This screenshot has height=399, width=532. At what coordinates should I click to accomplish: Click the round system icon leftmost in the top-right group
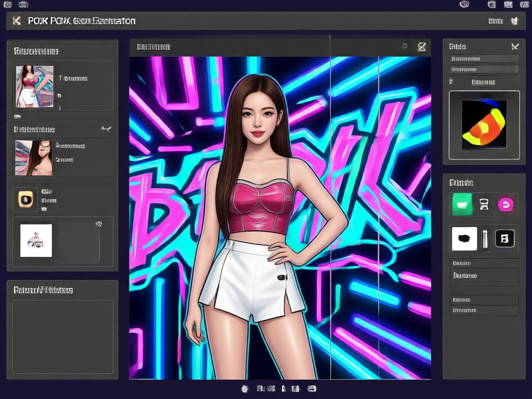pos(464,4)
